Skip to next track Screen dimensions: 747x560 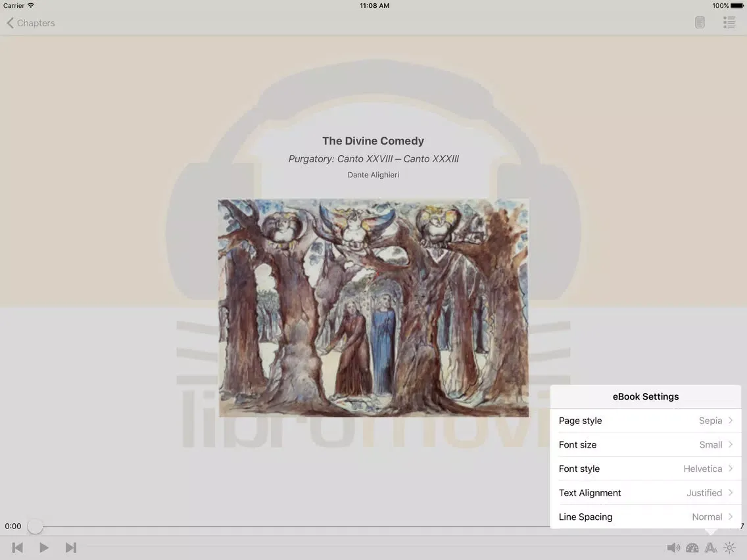pyautogui.click(x=71, y=548)
